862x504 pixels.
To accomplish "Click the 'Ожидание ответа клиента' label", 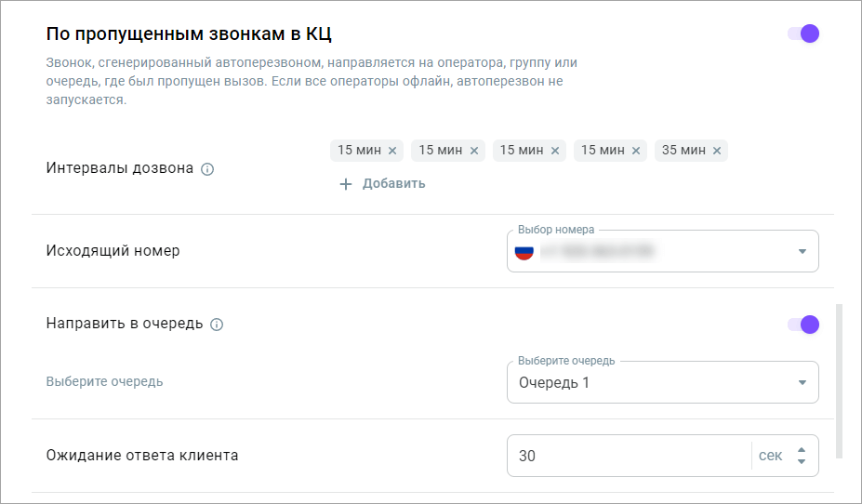I will (x=142, y=455).
